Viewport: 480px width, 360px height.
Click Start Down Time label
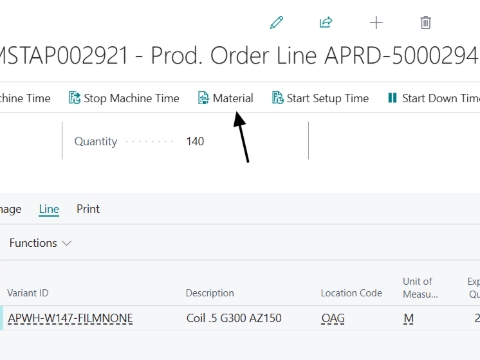[441, 98]
